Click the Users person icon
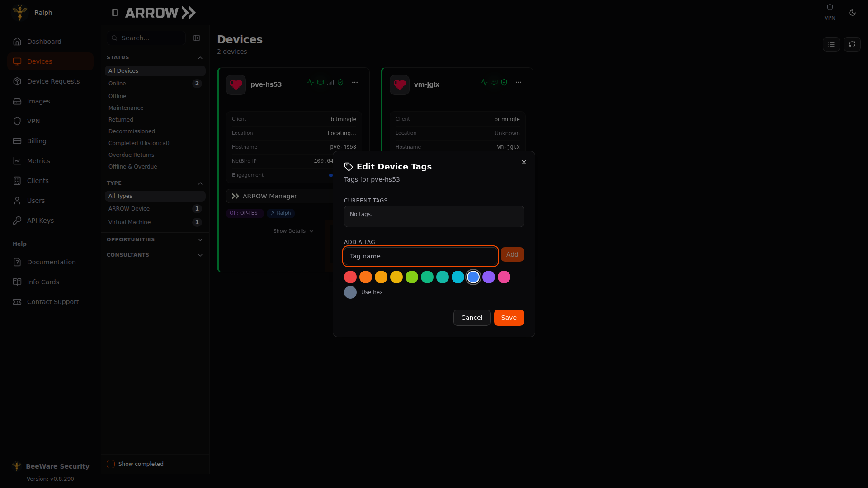This screenshot has width=868, height=488. coord(17,201)
